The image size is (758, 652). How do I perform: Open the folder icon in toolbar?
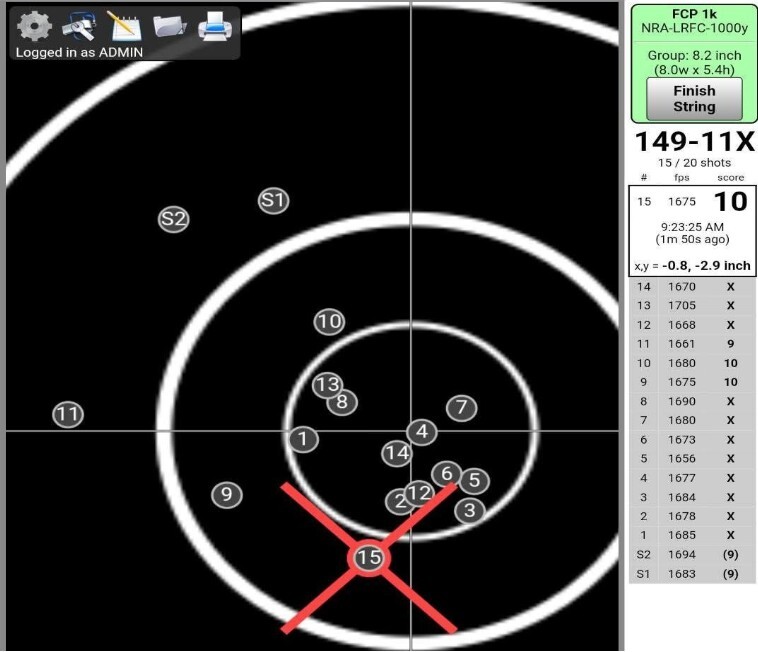pyautogui.click(x=169, y=25)
